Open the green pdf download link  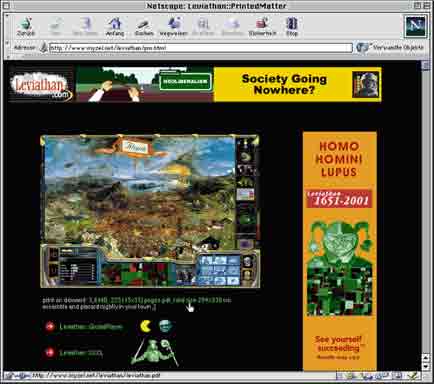(x=160, y=300)
